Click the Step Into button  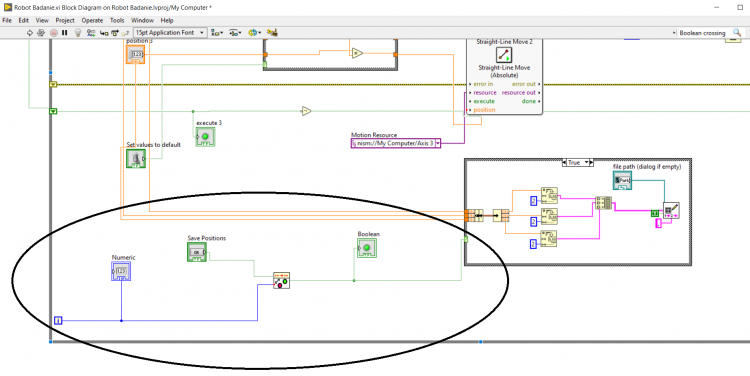click(104, 33)
